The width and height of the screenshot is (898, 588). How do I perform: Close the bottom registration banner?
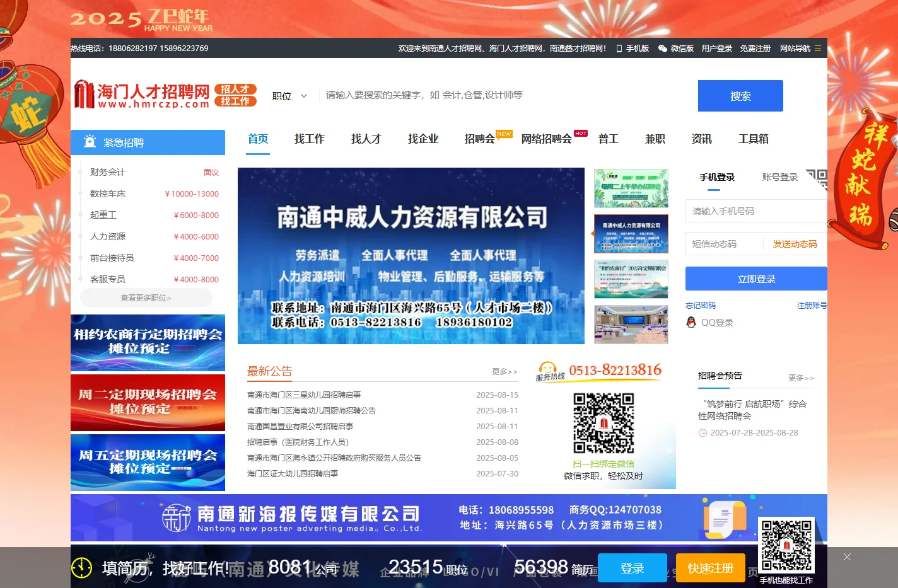847,556
